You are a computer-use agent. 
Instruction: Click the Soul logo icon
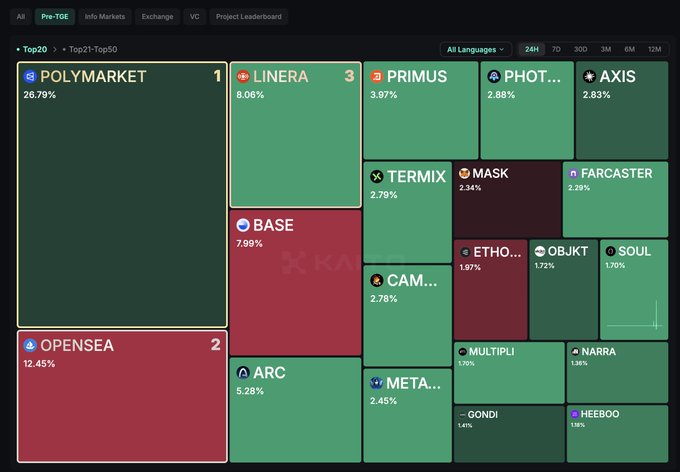(x=610, y=251)
